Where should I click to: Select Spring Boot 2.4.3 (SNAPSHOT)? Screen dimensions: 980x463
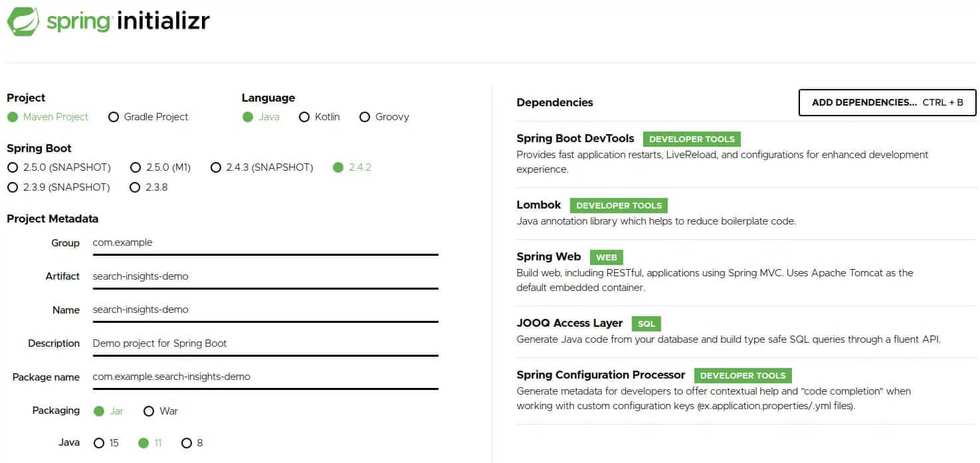(215, 167)
